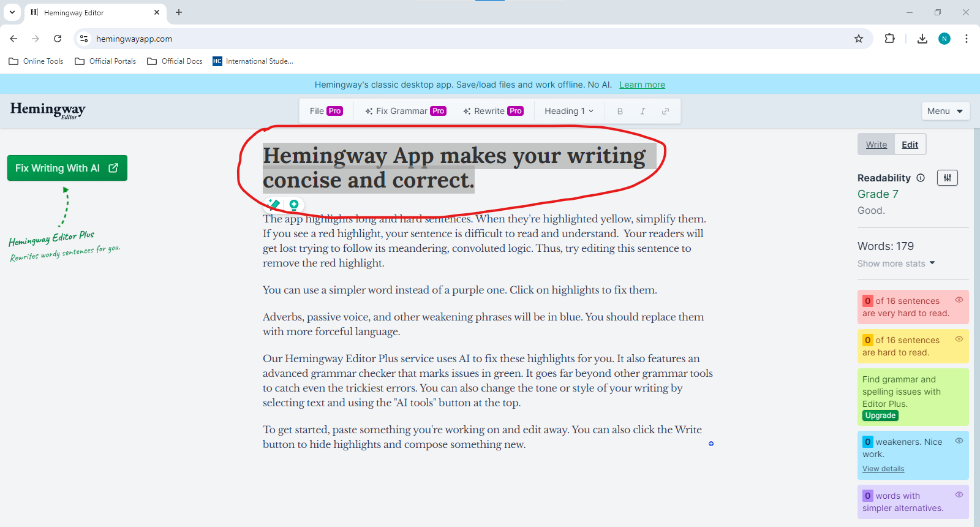Viewport: 980px width, 527px height.
Task: Click the readability info icon
Action: tap(921, 178)
